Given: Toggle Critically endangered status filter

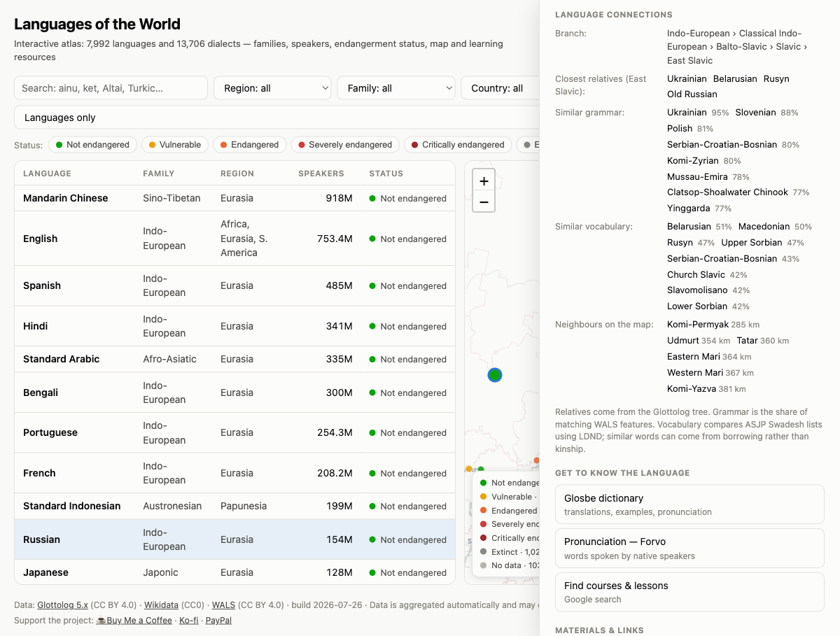Looking at the screenshot, I should point(458,145).
